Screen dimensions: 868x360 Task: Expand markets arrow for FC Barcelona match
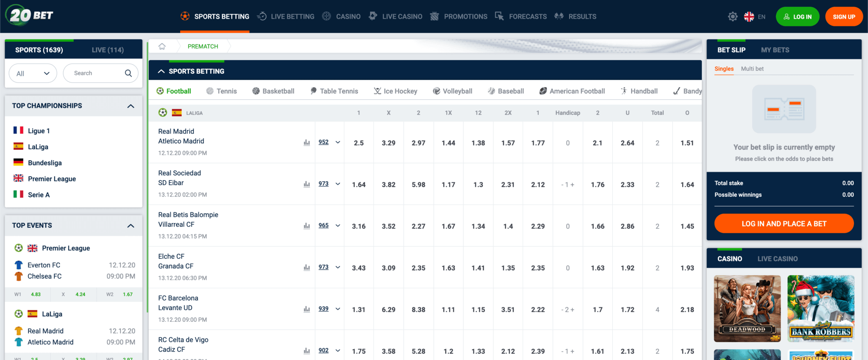[x=338, y=309]
